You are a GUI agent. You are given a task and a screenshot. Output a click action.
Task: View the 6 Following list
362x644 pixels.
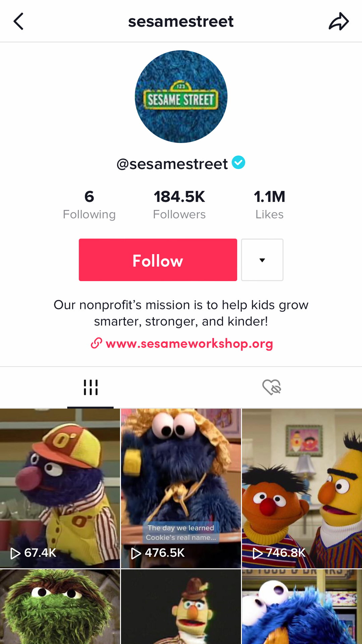89,204
